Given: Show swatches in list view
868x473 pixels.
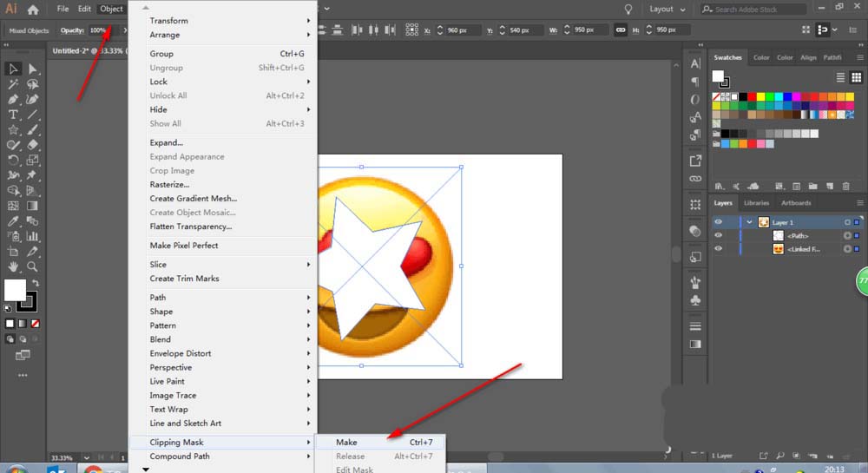Looking at the screenshot, I should tap(840, 77).
